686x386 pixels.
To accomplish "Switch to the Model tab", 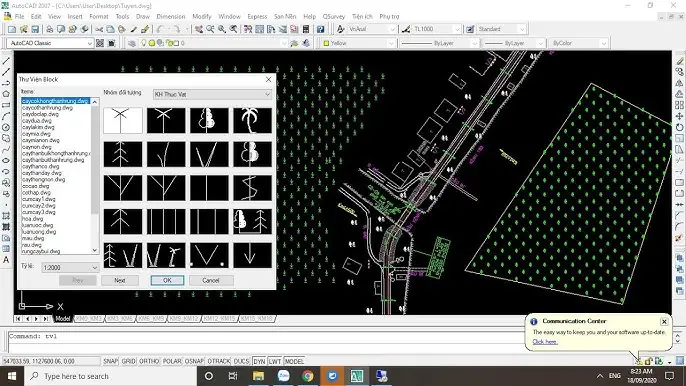I will point(63,319).
